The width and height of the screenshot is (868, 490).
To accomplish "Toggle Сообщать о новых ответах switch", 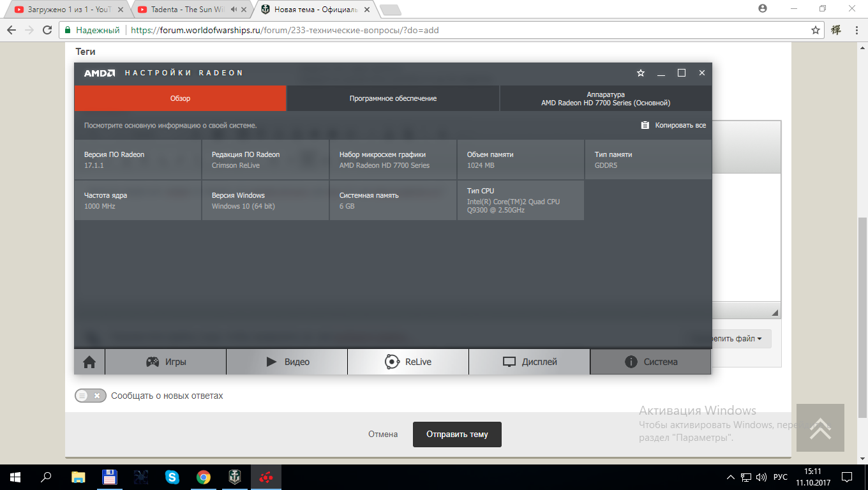I will (x=91, y=396).
